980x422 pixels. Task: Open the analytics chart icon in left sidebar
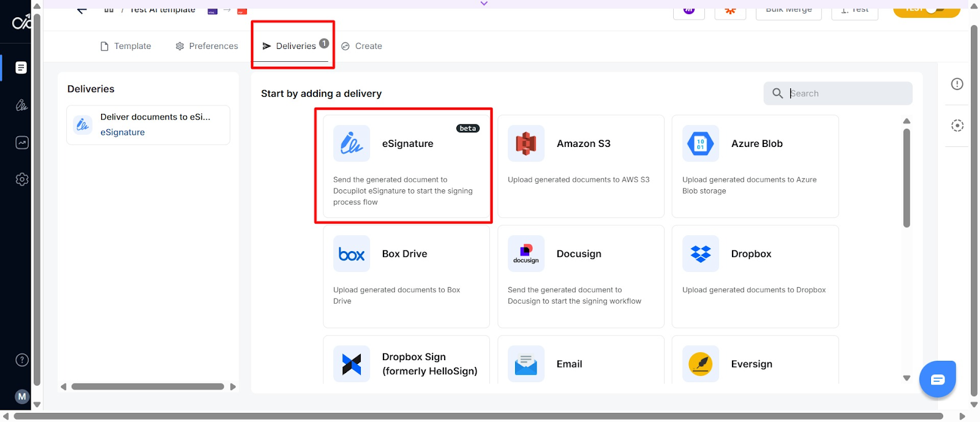pyautogui.click(x=21, y=143)
